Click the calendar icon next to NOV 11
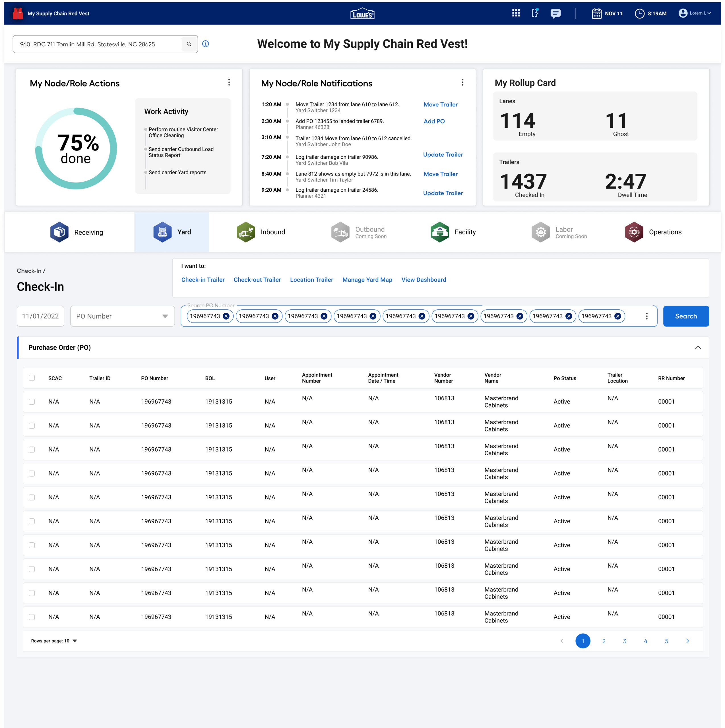 pos(596,13)
